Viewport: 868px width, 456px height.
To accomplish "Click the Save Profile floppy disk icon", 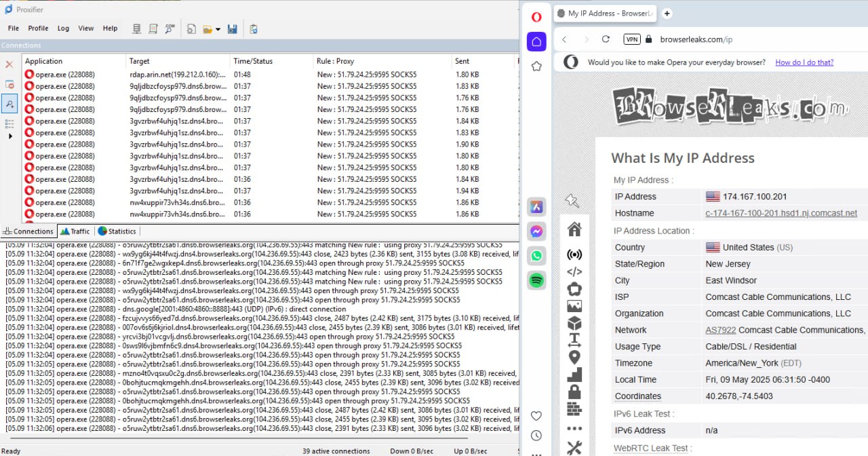I will click(x=233, y=28).
